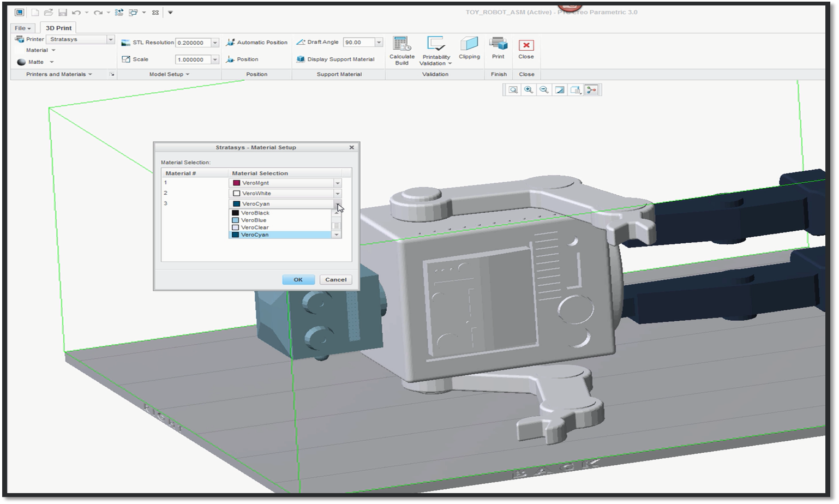The image size is (839, 504).
Task: Click the VeroWhite color swatch
Action: [237, 194]
